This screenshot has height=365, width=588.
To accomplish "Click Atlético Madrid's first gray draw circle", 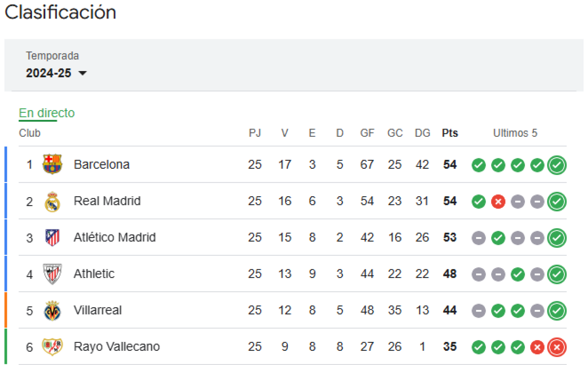I will click(x=478, y=238).
